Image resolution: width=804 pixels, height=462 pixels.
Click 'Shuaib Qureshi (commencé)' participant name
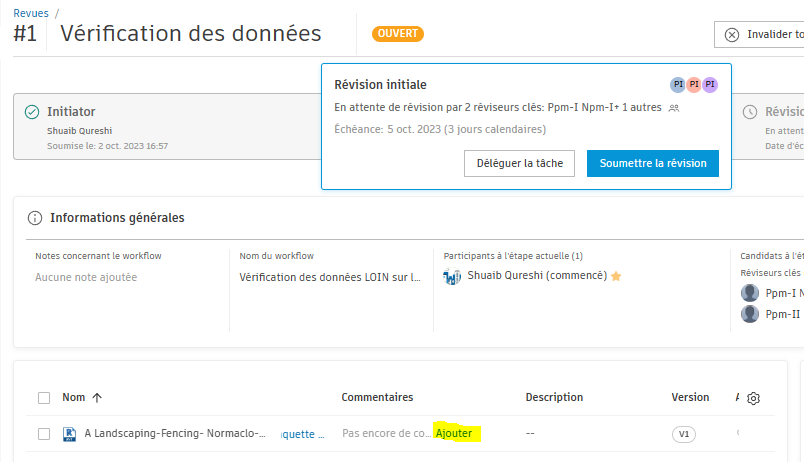click(x=537, y=275)
